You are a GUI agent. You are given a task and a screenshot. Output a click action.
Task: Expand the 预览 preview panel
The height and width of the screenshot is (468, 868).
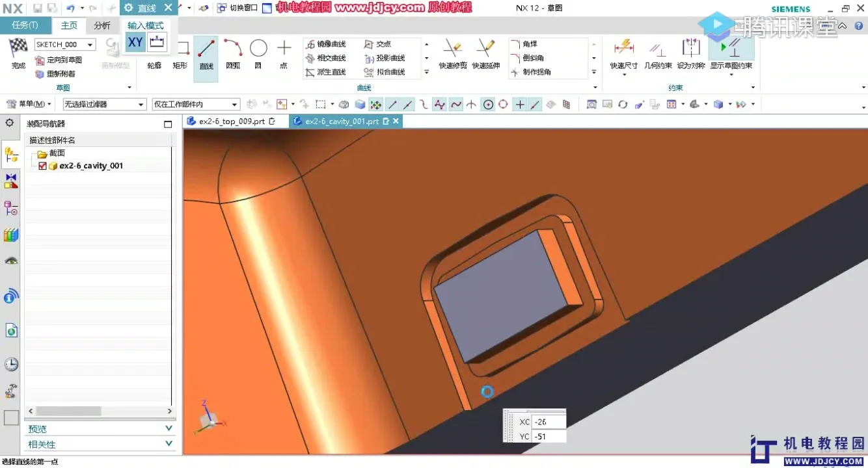pyautogui.click(x=169, y=429)
